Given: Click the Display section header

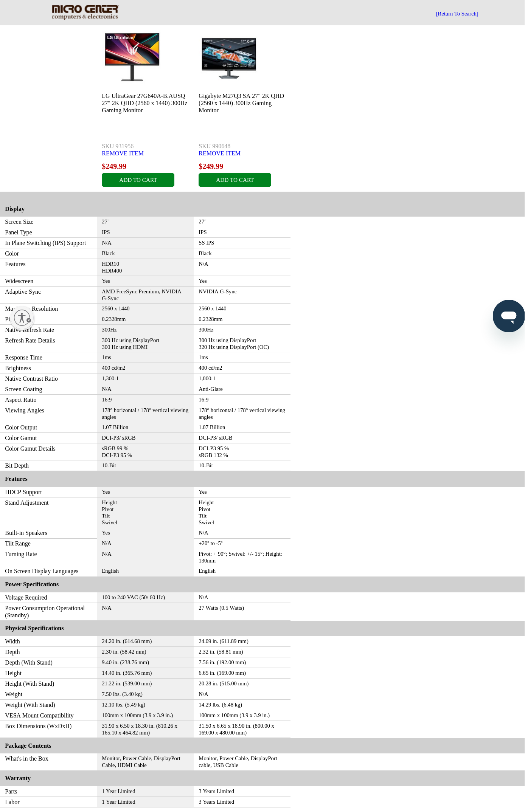Looking at the screenshot, I should tap(15, 209).
